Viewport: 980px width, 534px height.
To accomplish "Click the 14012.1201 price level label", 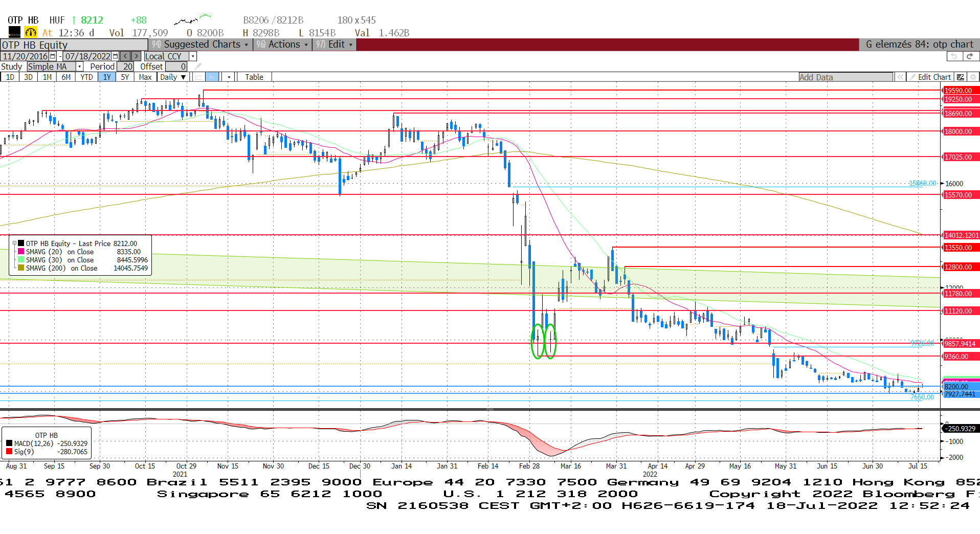I will 961,235.
